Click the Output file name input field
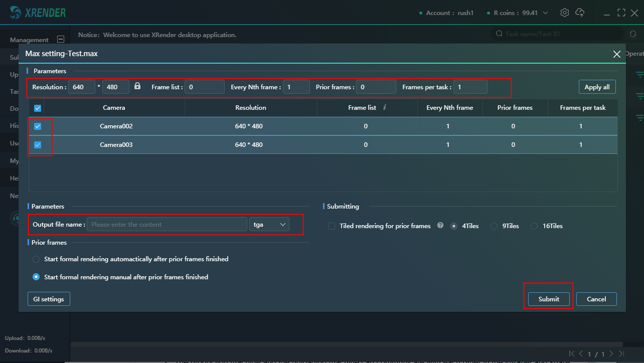This screenshot has height=363, width=644. (167, 225)
